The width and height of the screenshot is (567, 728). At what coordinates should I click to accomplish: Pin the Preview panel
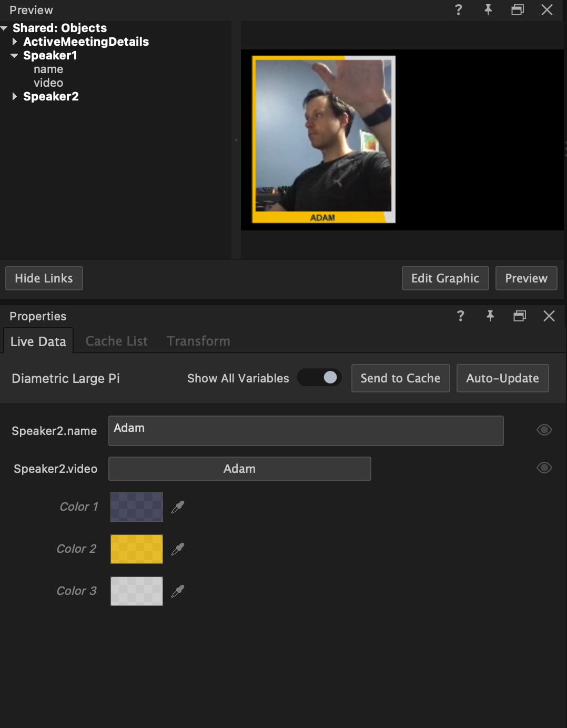coord(488,9)
